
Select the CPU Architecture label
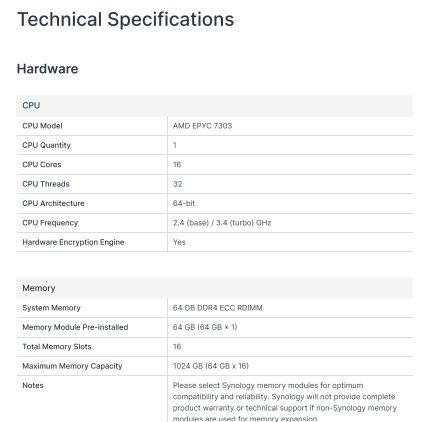[x=53, y=203]
